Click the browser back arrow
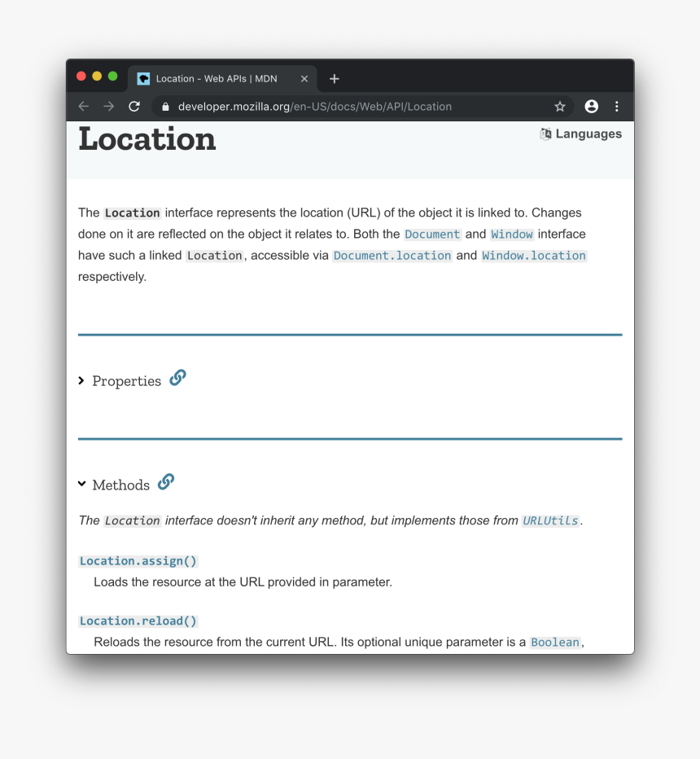700x759 pixels. click(83, 107)
